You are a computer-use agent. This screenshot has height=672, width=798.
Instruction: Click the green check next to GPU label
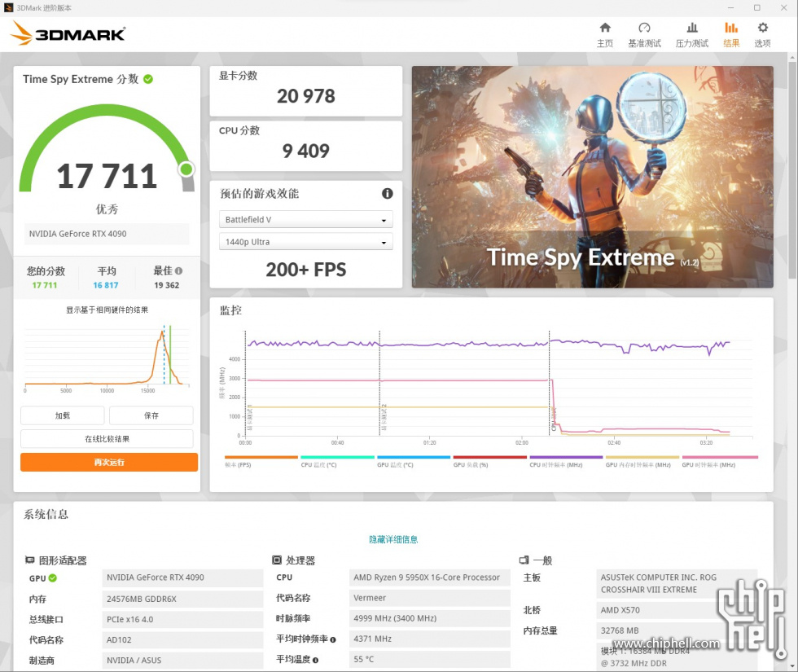point(53,578)
